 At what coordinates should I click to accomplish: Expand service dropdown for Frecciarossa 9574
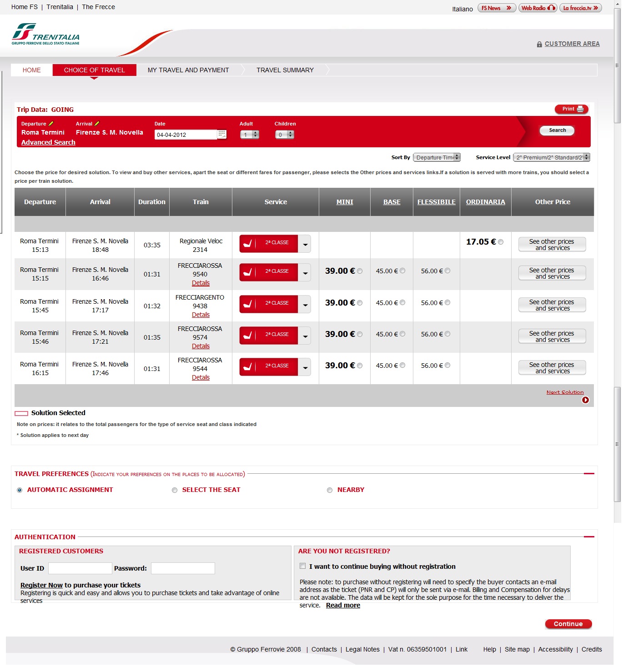305,336
